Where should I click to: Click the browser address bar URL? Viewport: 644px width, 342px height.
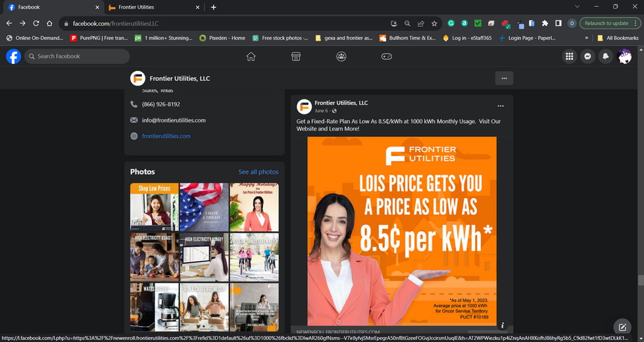click(116, 24)
